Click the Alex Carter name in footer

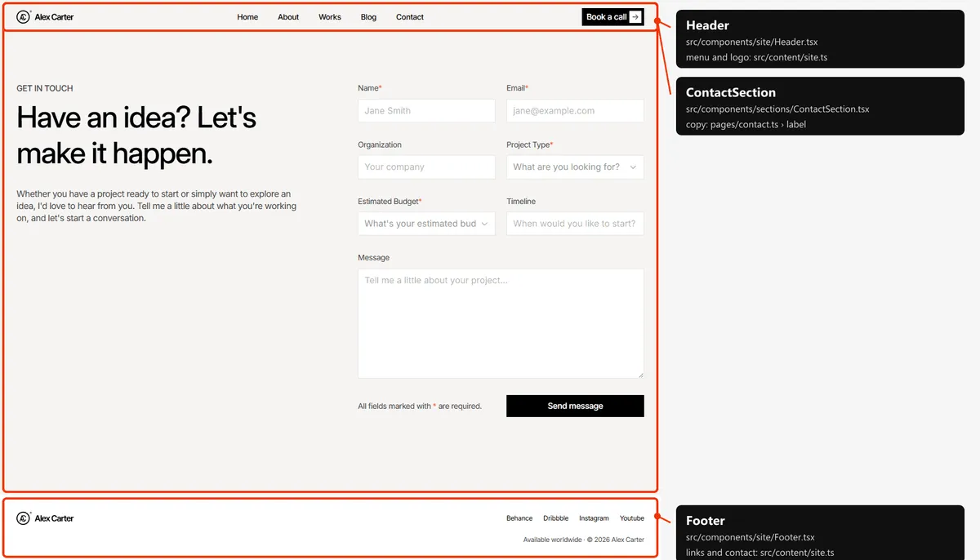coord(54,518)
